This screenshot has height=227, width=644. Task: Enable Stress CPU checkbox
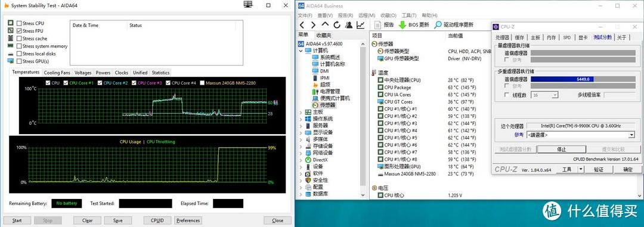click(19, 23)
